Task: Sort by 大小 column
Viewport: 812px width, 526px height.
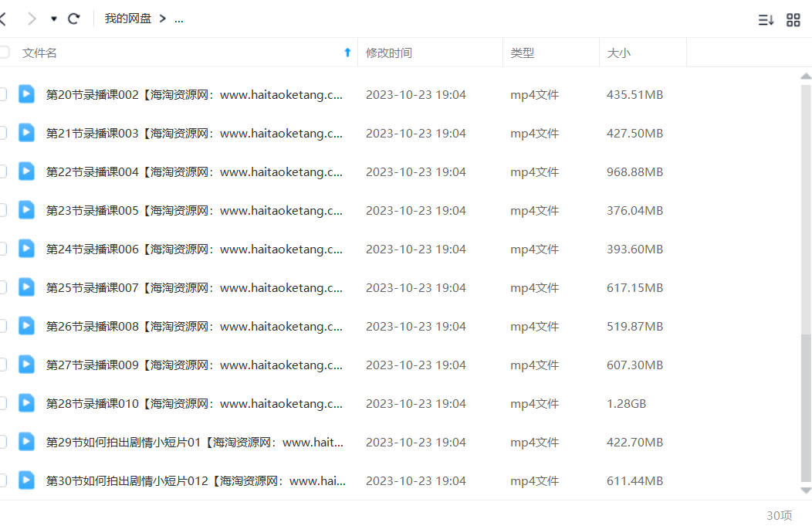Action: click(619, 53)
